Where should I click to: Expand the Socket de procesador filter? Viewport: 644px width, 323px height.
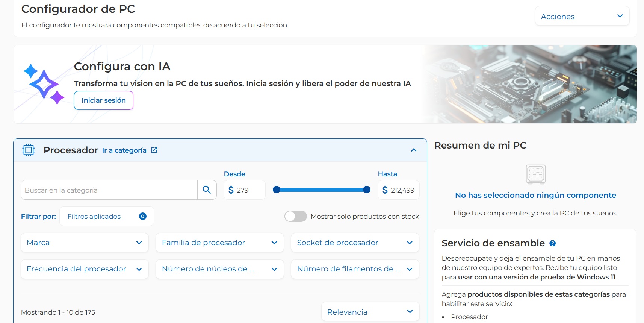[355, 243]
